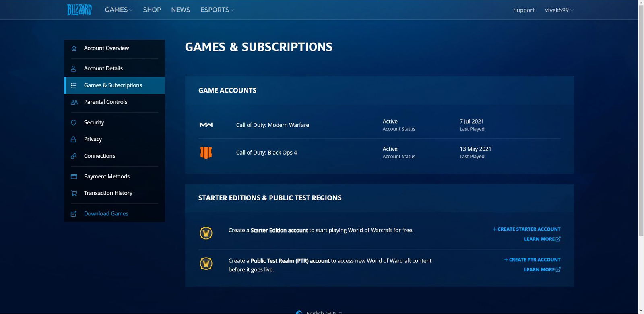The width and height of the screenshot is (644, 314).
Task: Click Create PTR Account
Action: point(533,260)
